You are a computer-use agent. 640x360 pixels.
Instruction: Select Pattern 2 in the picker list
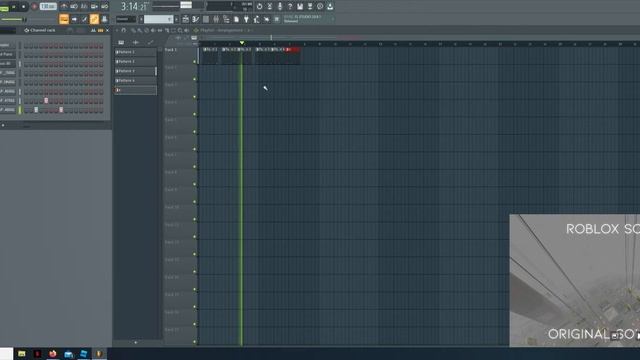[x=136, y=62]
